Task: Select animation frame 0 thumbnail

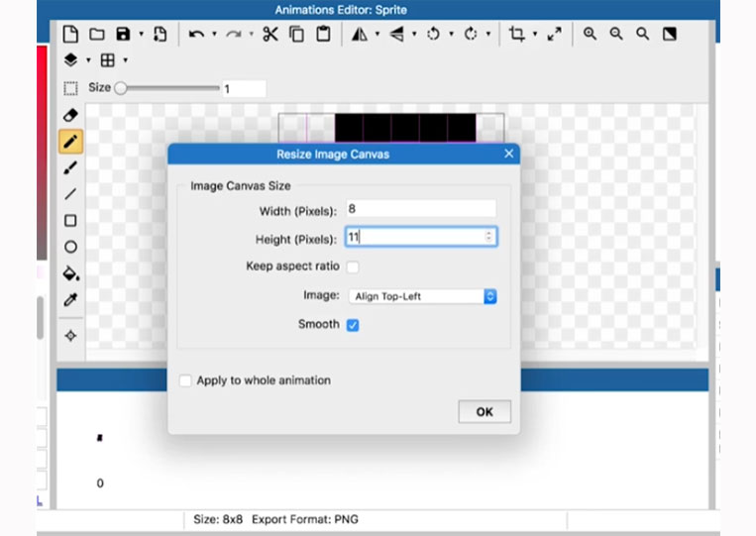Action: pos(100,438)
